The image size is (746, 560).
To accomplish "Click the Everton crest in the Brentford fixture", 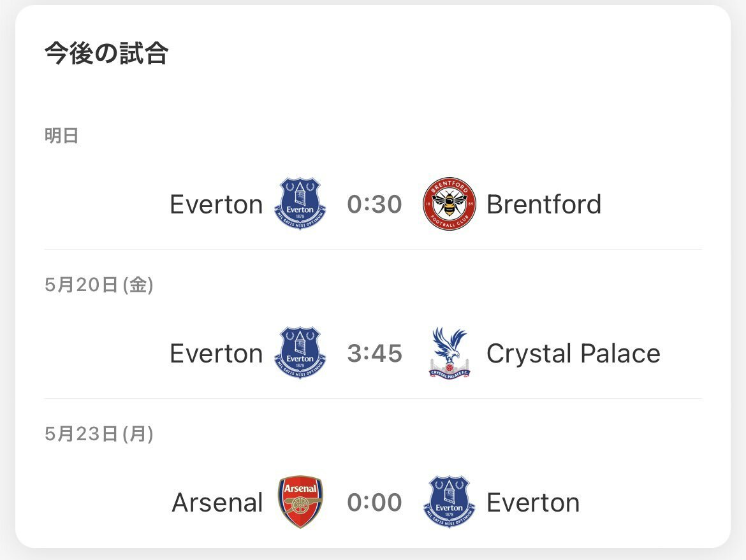I will pos(300,204).
